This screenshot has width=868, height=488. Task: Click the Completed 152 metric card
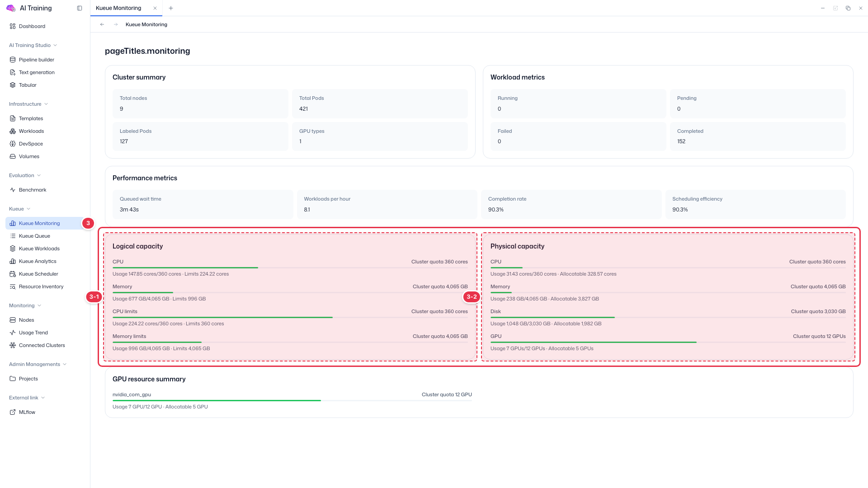(758, 136)
